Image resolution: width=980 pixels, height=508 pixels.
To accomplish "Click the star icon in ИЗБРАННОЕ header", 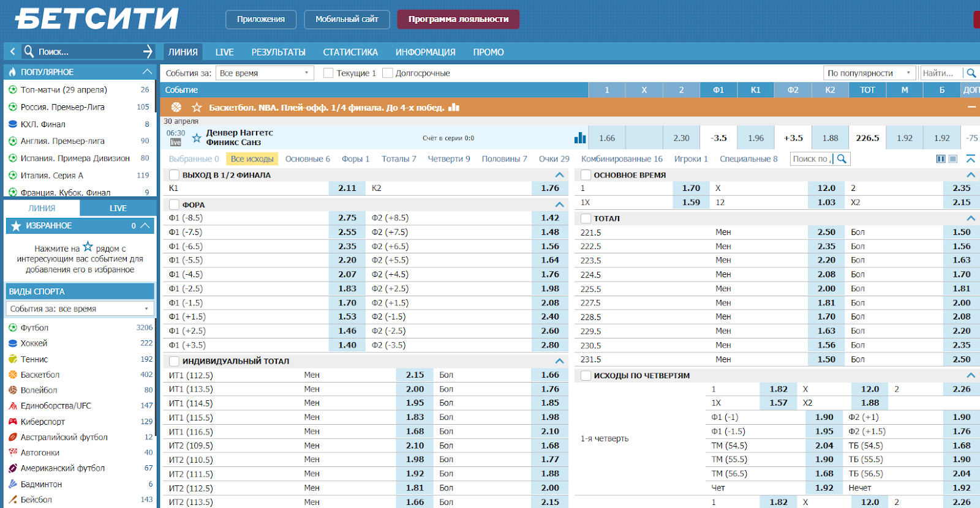I will point(16,226).
